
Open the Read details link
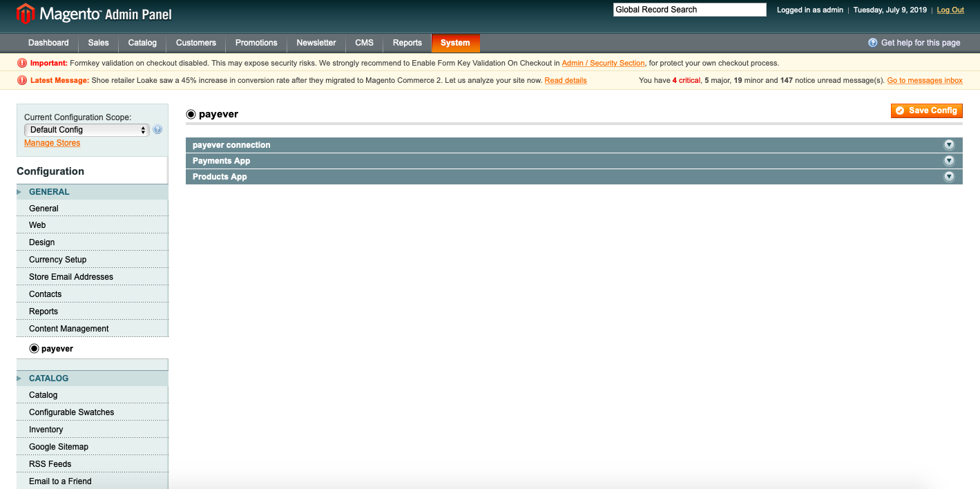click(566, 80)
